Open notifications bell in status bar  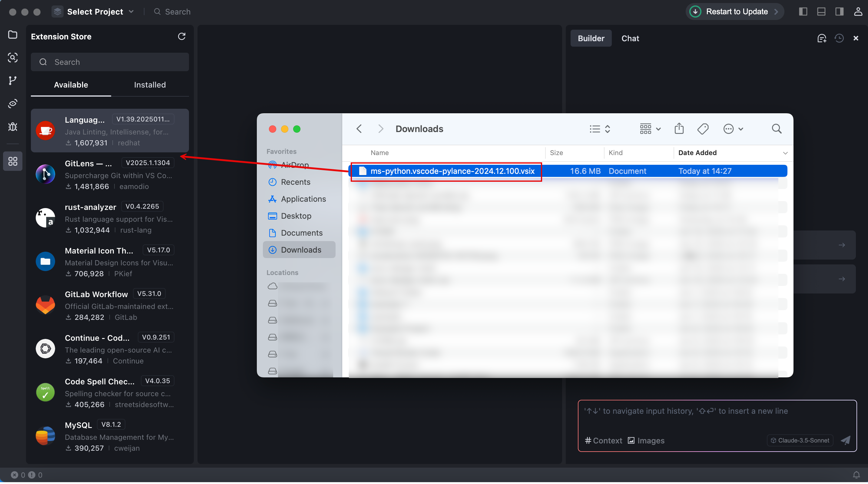coord(856,475)
